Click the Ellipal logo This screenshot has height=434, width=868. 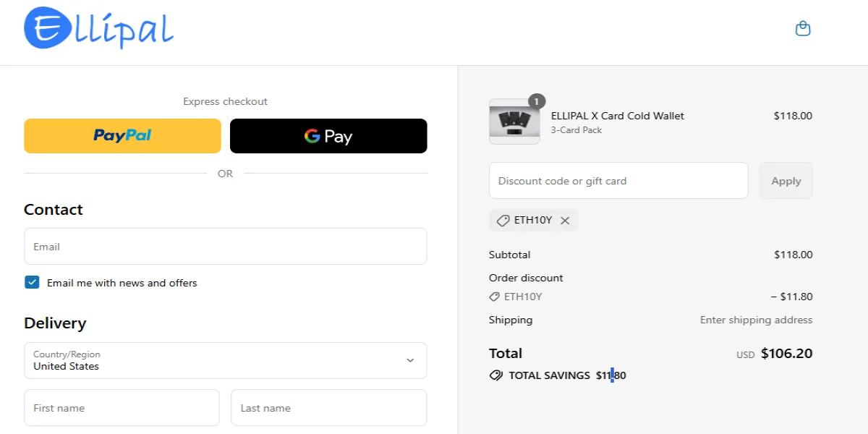point(98,29)
